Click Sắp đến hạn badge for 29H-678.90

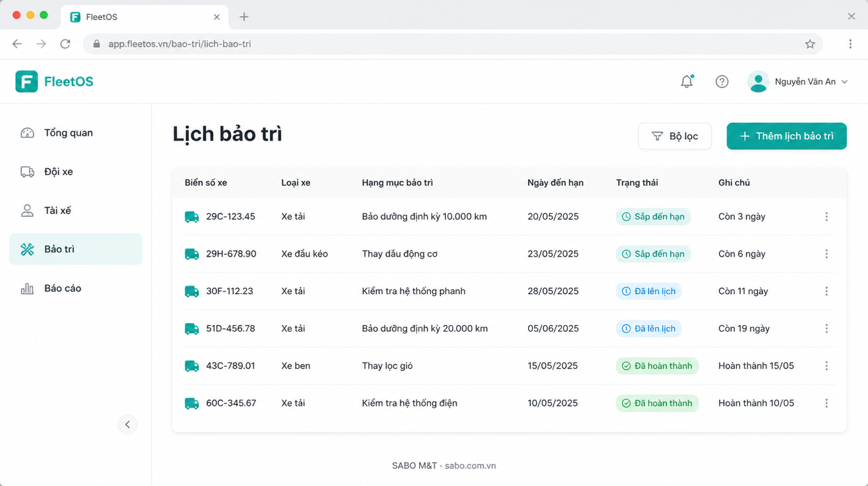pos(653,254)
